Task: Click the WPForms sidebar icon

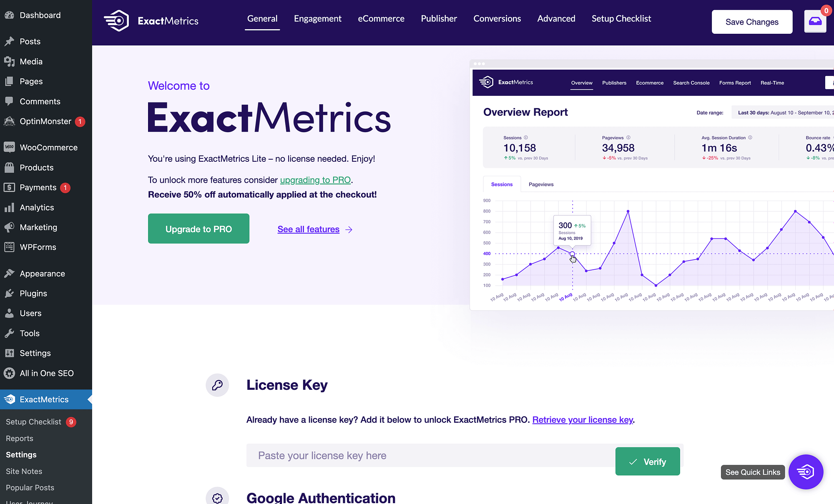Action: click(10, 247)
